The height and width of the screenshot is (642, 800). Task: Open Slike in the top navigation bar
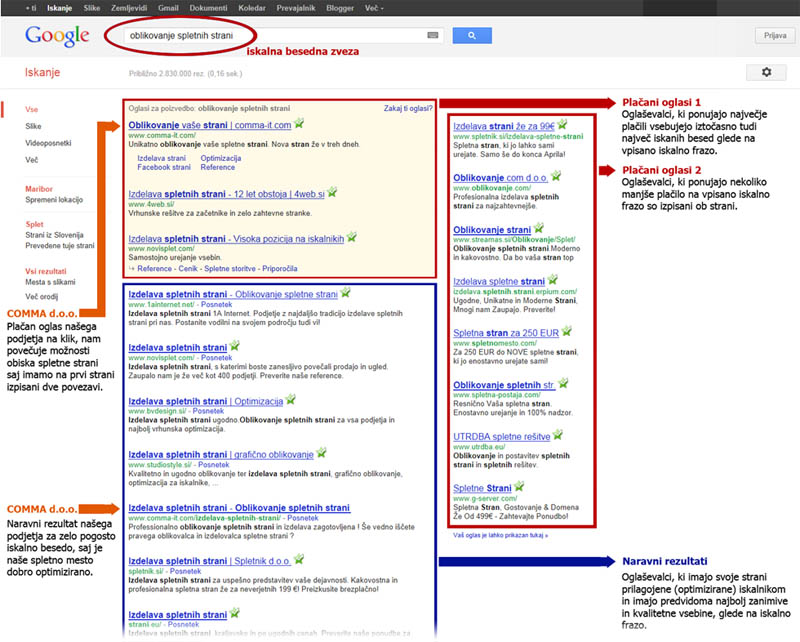coord(92,8)
